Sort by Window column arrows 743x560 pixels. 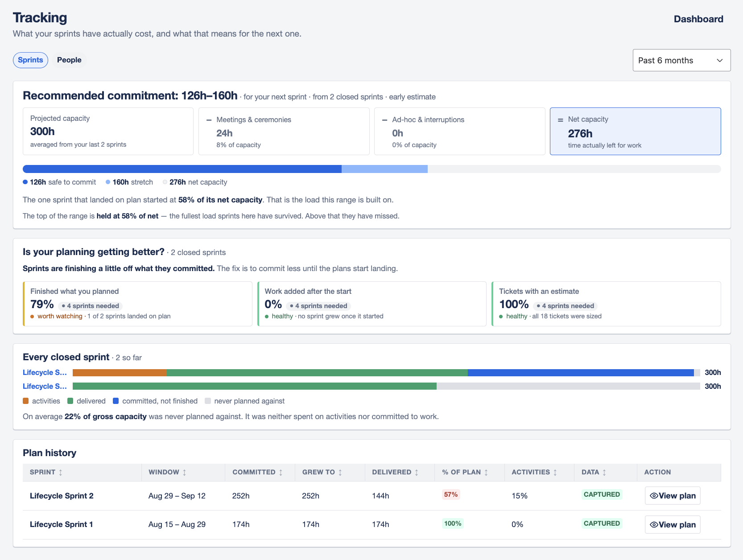click(184, 472)
